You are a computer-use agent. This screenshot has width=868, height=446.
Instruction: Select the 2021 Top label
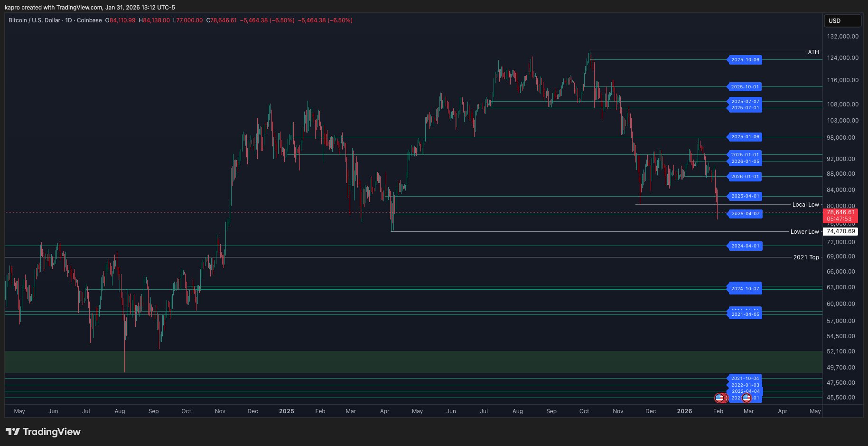807,257
